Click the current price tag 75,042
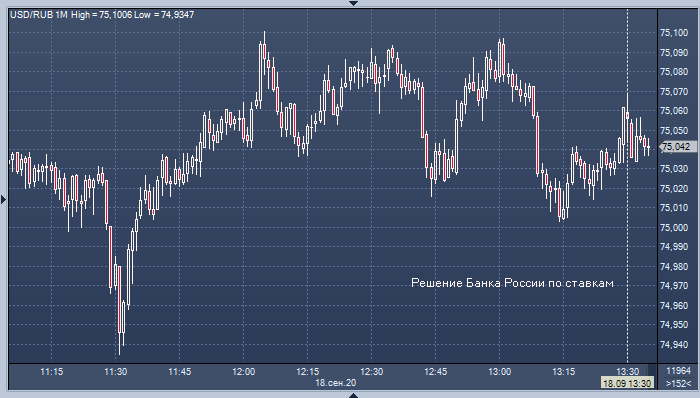This screenshot has height=398, width=700. pos(678,147)
